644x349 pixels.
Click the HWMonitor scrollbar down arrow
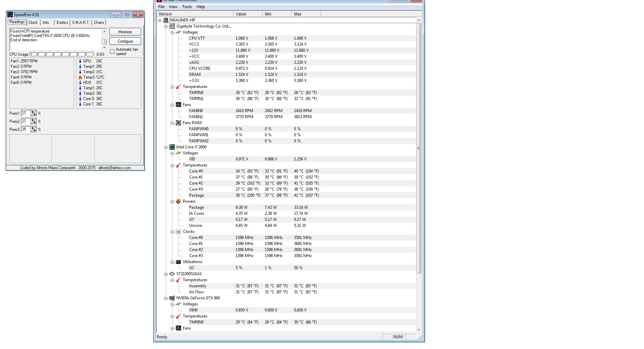[419, 330]
